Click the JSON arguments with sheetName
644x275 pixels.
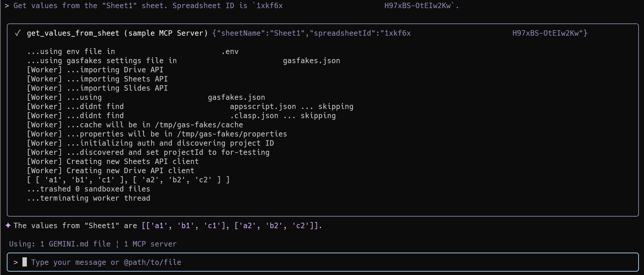(x=311, y=33)
